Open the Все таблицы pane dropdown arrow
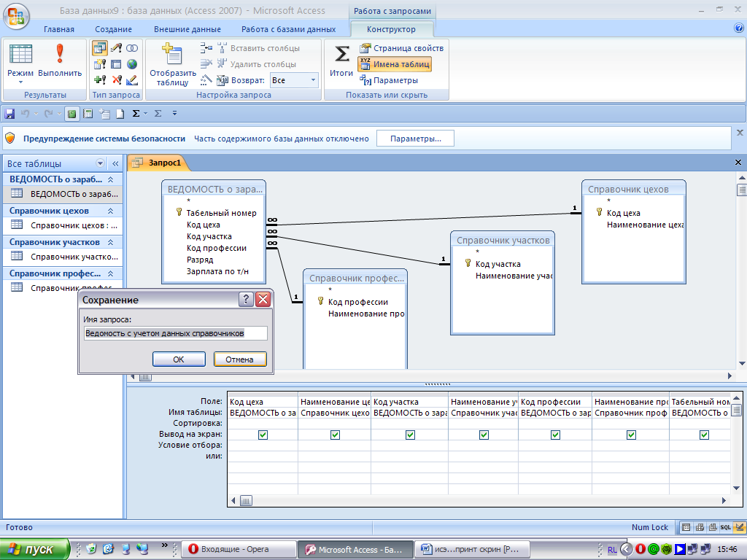The width and height of the screenshot is (747, 560). [x=100, y=163]
